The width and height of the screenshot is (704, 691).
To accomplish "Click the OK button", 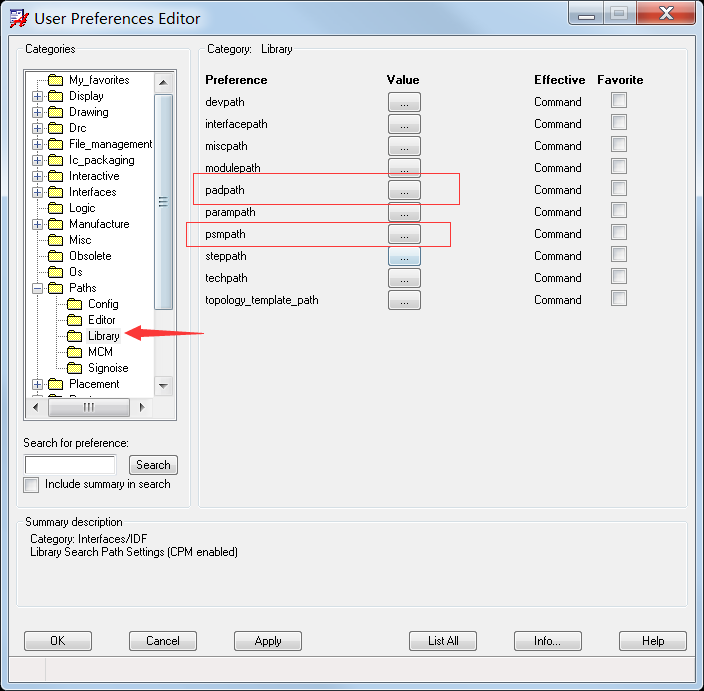I will coord(58,641).
